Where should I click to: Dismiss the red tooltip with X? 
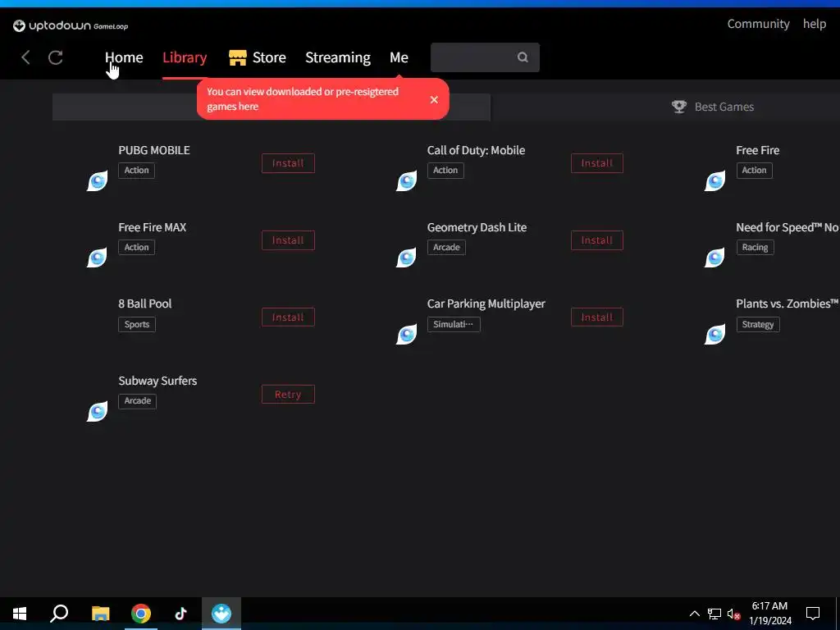pyautogui.click(x=434, y=99)
